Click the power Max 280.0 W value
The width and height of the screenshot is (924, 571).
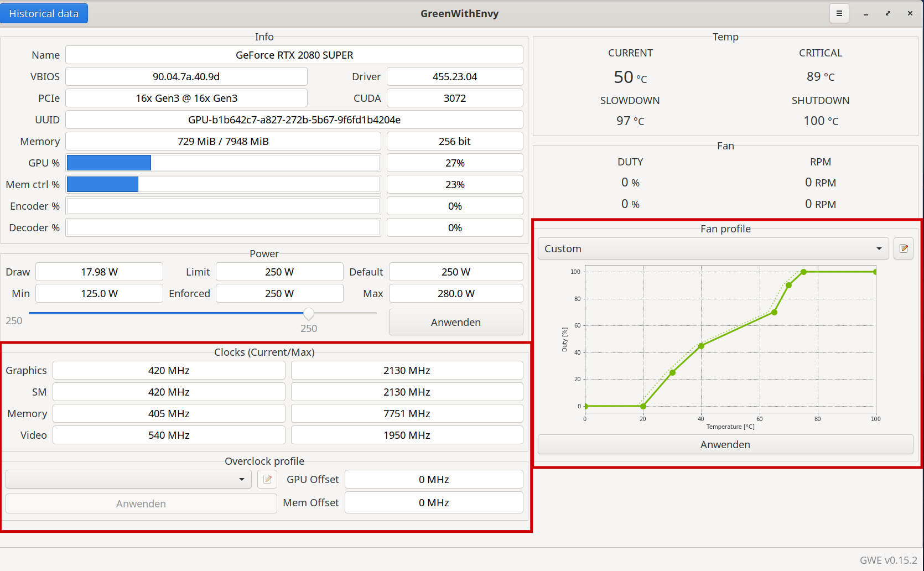[456, 293]
